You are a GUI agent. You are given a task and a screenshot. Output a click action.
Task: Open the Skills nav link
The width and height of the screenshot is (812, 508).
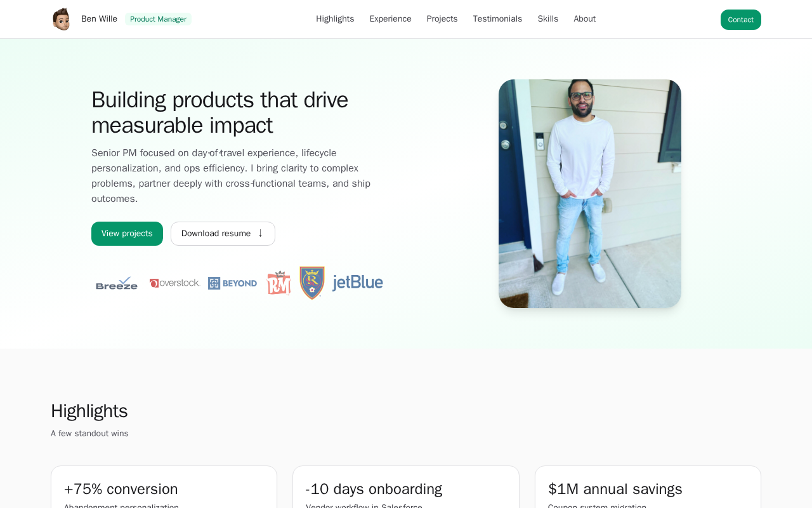point(548,19)
